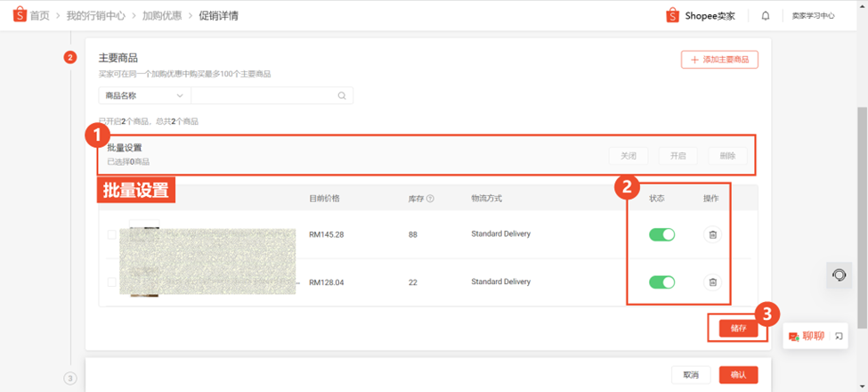Check the checkbox of the 88-stock product
868x392 pixels.
coord(112,235)
